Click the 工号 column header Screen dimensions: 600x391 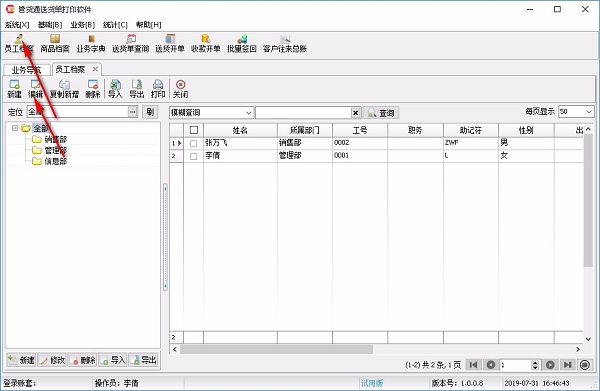point(360,130)
